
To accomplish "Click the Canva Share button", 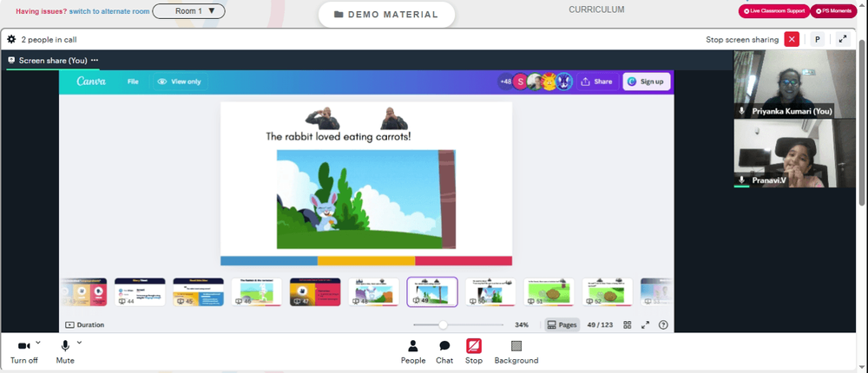I will pos(597,82).
